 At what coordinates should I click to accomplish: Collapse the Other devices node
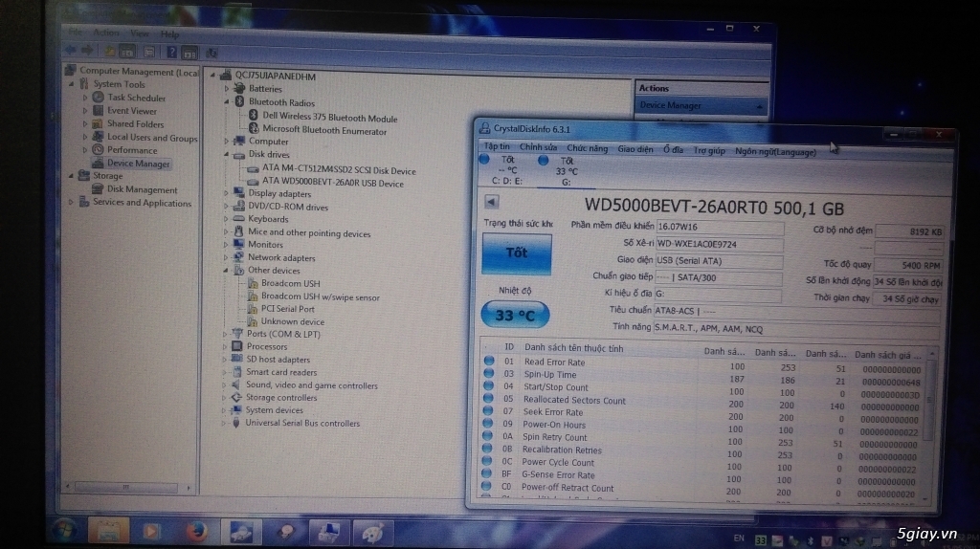click(227, 271)
